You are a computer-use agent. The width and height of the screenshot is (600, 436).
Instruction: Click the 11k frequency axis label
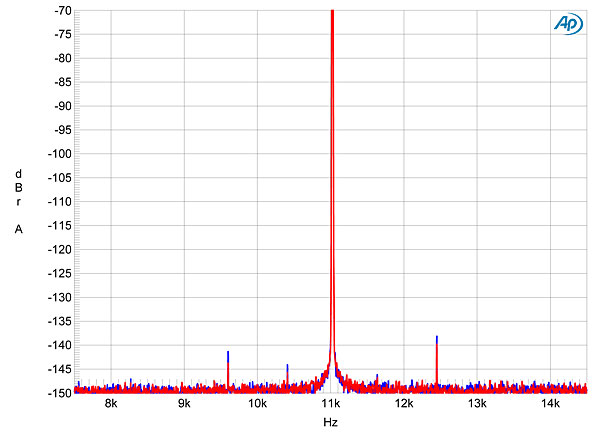pos(331,404)
